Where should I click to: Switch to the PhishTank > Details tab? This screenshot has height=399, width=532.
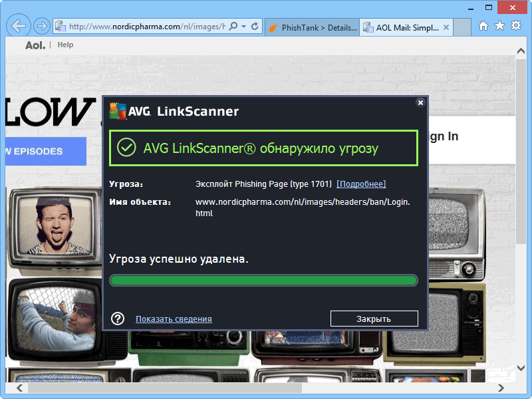(312, 27)
